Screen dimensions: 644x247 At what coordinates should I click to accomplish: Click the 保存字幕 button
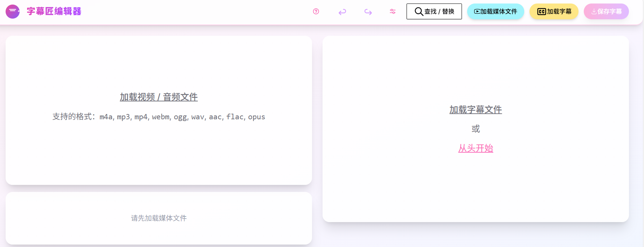click(x=606, y=12)
